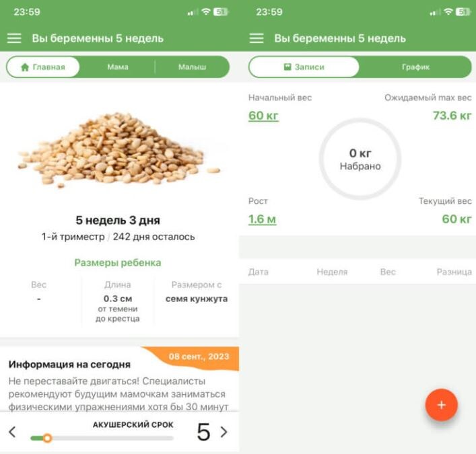This screenshot has height=454, width=476.
Task: Tap the orange date badge 08 сент., 2023
Action: (199, 356)
